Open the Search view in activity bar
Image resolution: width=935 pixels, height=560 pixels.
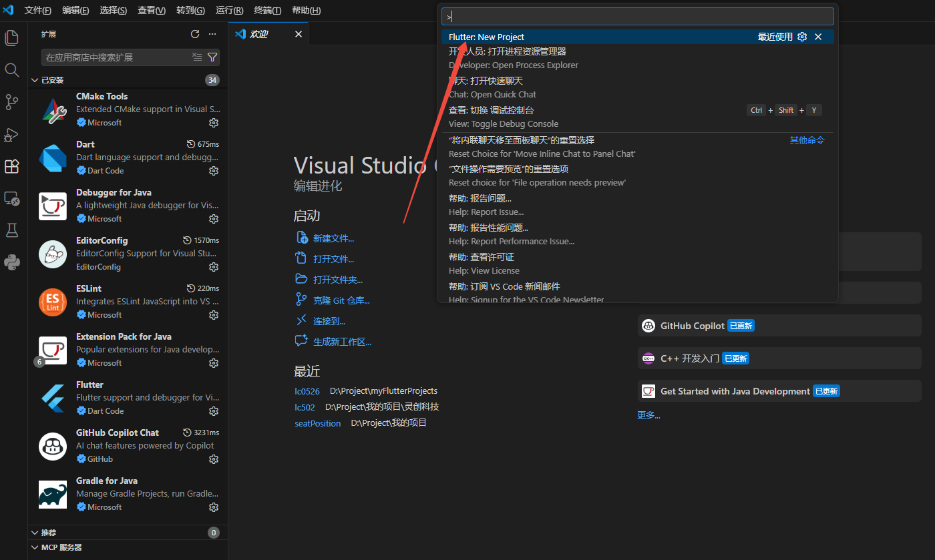(x=11, y=70)
